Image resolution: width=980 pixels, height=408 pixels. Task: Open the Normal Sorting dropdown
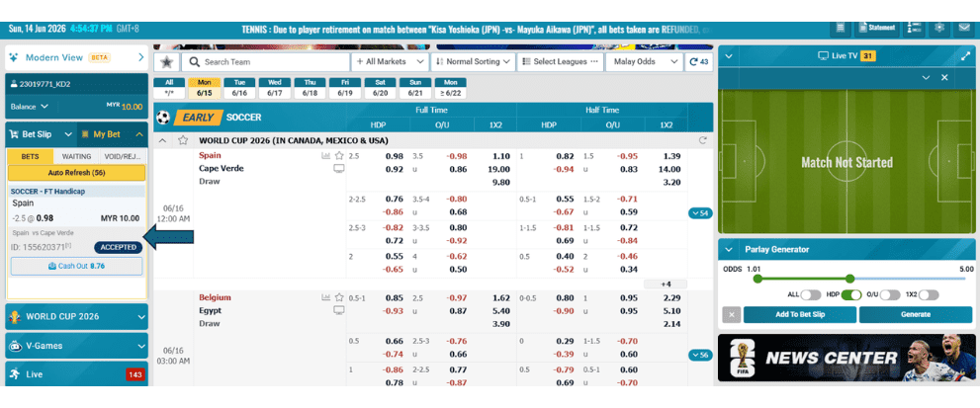click(473, 62)
